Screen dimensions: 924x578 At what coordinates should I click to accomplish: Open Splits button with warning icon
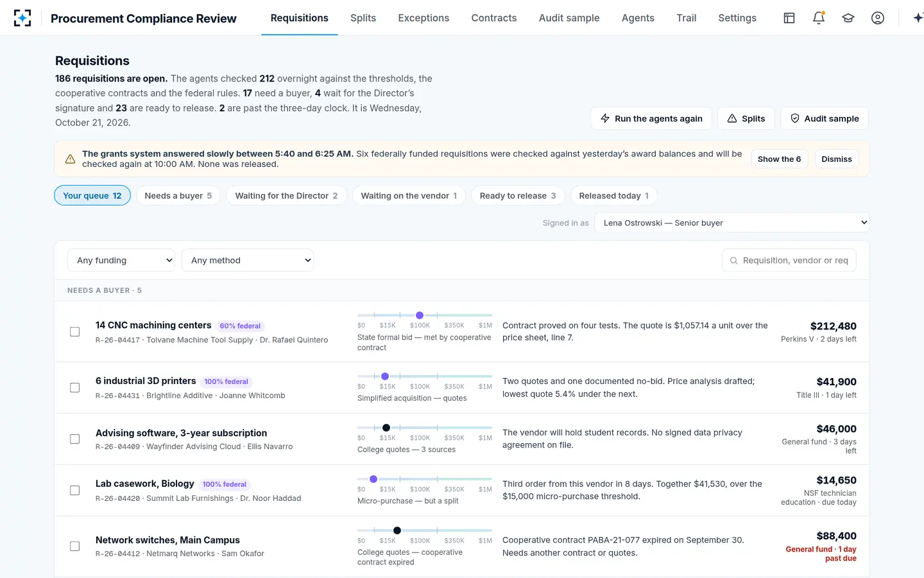746,118
